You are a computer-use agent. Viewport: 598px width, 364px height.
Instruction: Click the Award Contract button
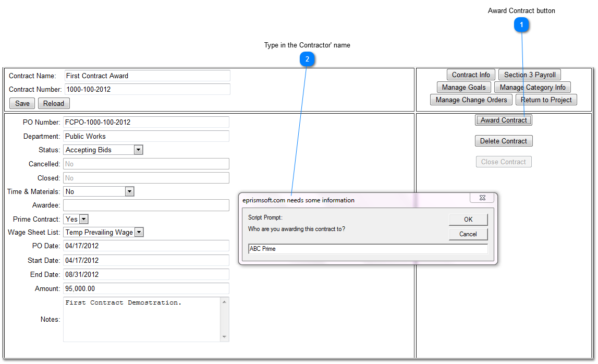pos(503,120)
